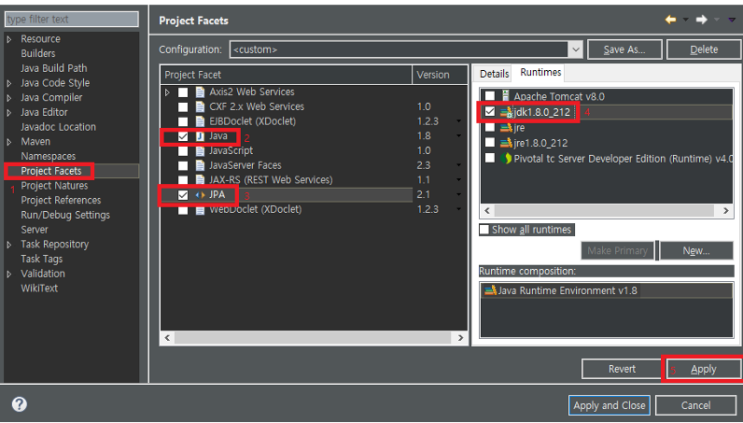Click the CXF 2.x Web Services icon
The image size is (743, 423).
[x=200, y=107]
